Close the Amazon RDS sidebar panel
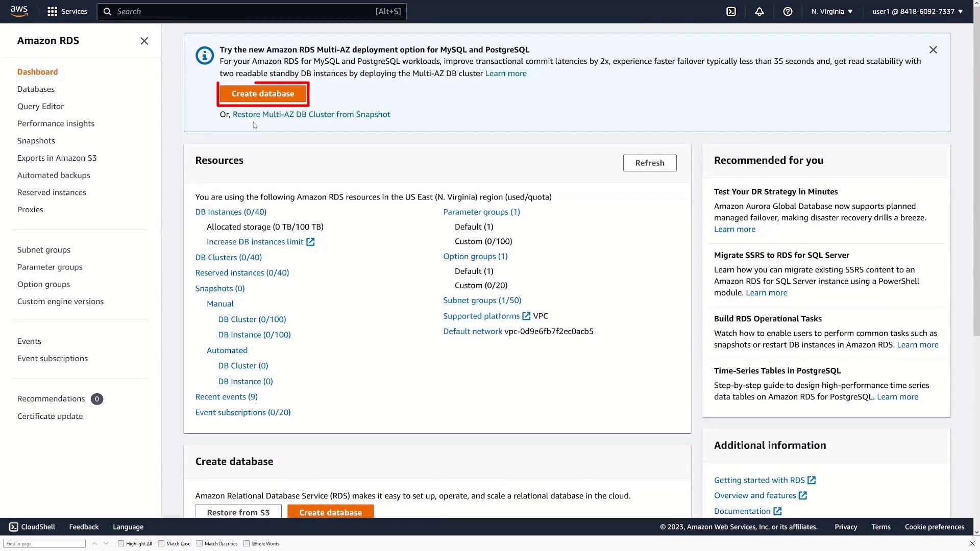The image size is (980, 551). (x=144, y=41)
